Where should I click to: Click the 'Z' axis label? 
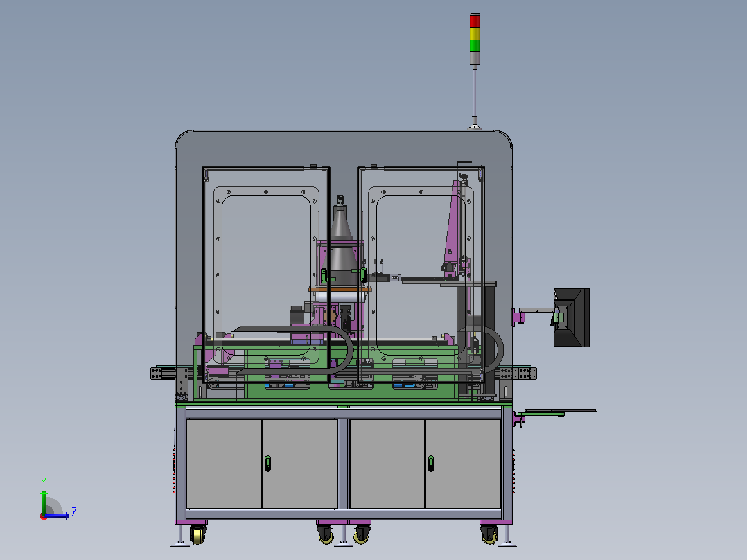pos(74,512)
